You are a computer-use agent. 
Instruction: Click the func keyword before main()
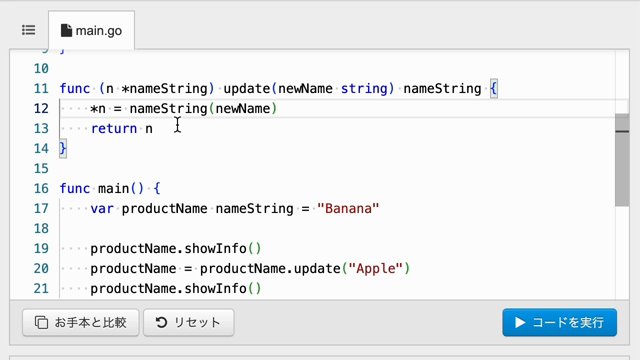[75, 189]
